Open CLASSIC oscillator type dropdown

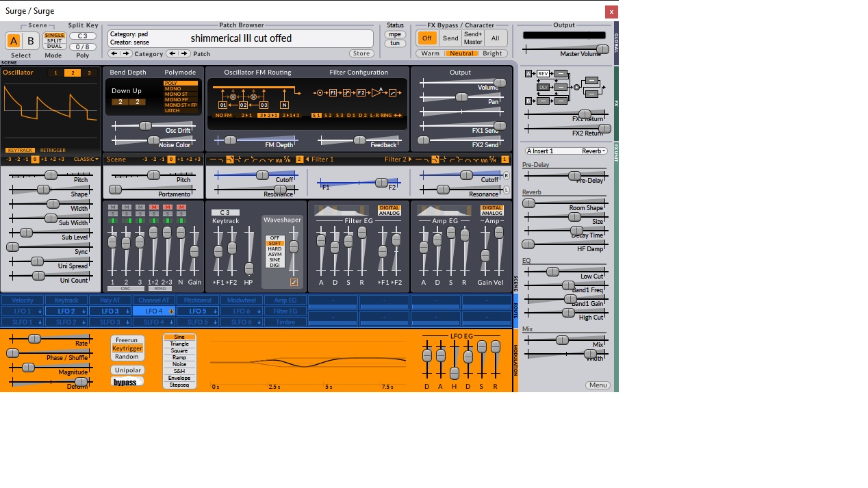tap(86, 159)
